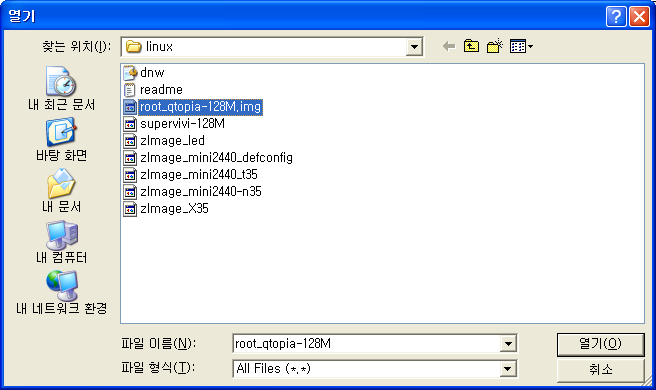This screenshot has height=390, width=656.
Task: Expand the 파일 형식 dropdown arrow
Action: (507, 369)
